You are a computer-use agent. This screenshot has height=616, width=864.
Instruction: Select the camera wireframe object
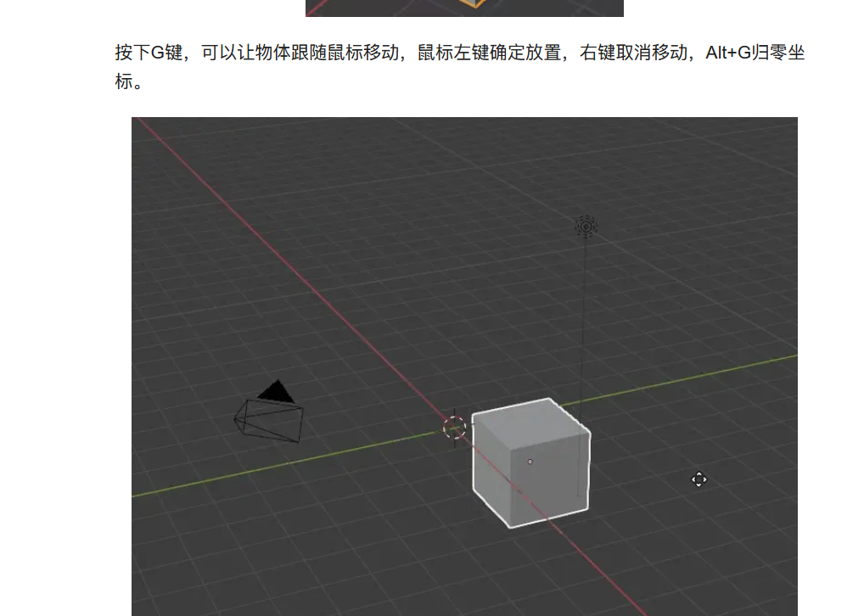pyautogui.click(x=270, y=420)
